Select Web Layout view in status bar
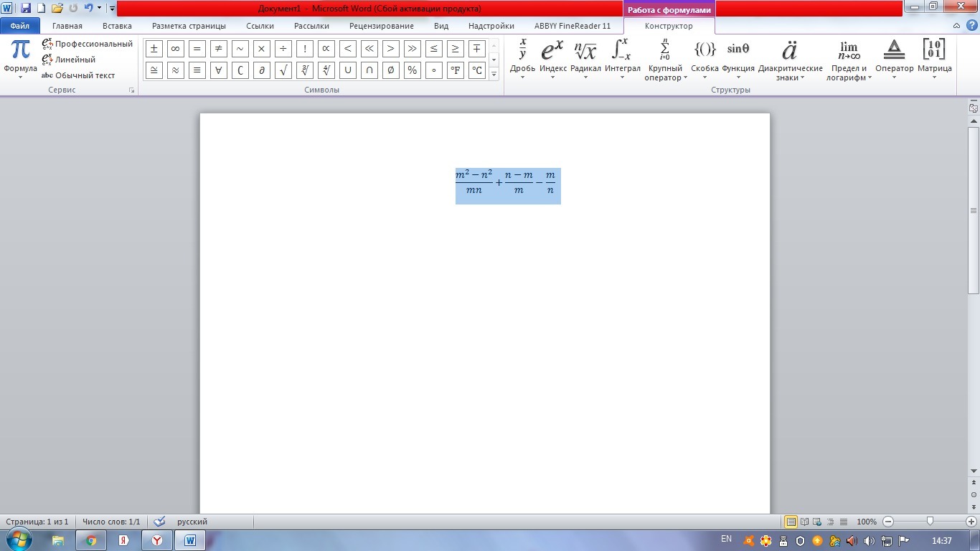 pyautogui.click(x=818, y=522)
